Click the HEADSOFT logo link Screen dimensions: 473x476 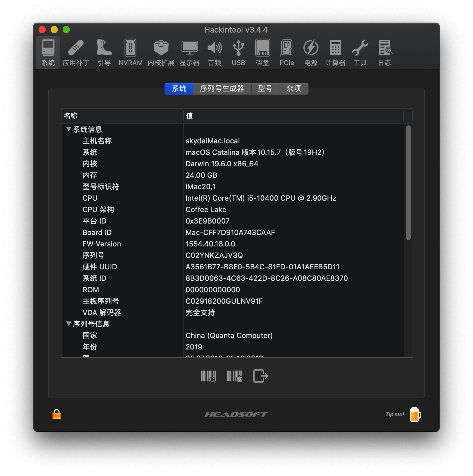pyautogui.click(x=236, y=415)
